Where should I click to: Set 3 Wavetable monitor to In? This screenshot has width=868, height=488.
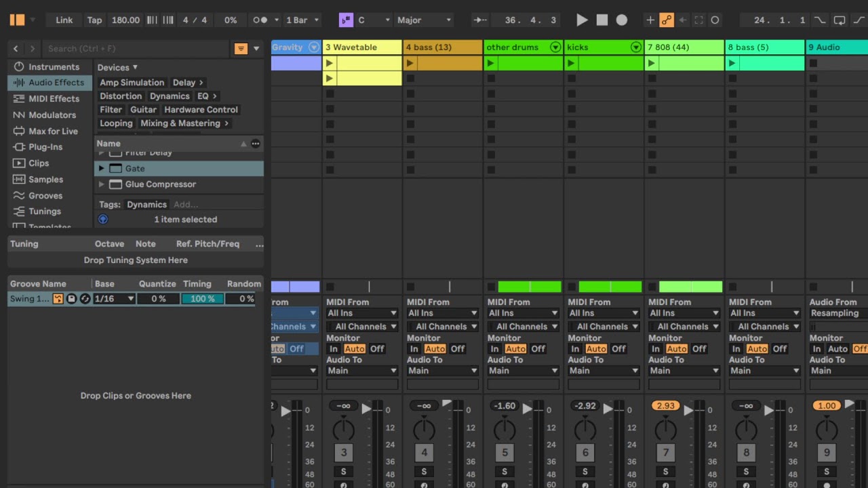334,348
